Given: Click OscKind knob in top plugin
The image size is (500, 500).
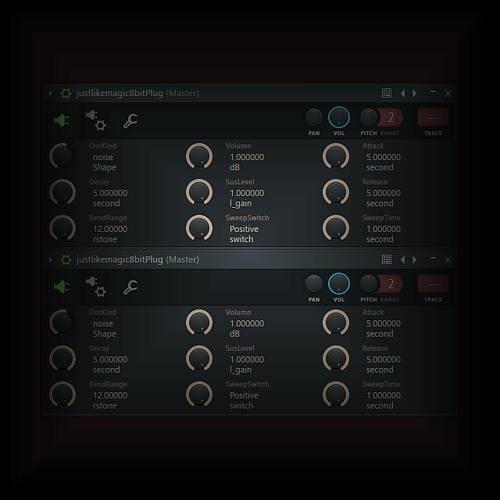Looking at the screenshot, I should (x=63, y=156).
